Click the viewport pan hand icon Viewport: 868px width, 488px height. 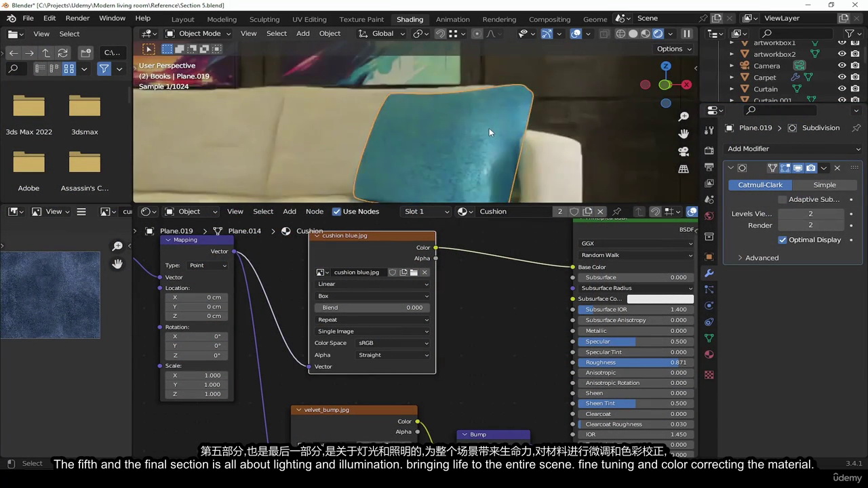coord(684,134)
